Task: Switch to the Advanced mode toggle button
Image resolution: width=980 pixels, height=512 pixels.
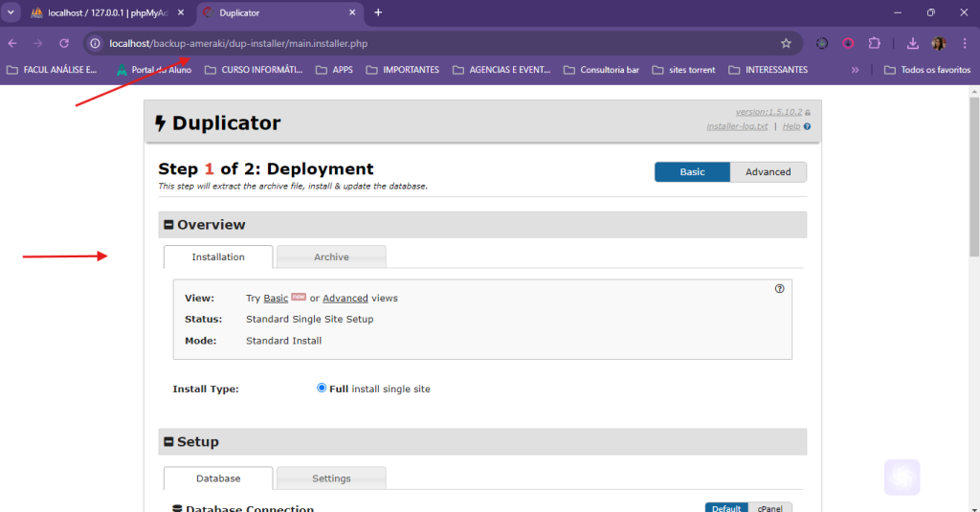Action: point(768,172)
